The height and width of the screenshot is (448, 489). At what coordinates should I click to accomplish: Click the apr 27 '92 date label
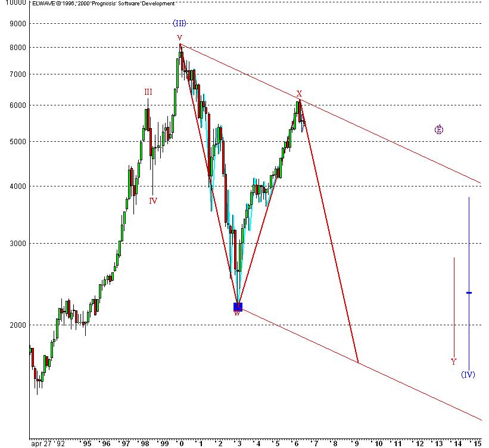(x=48, y=443)
